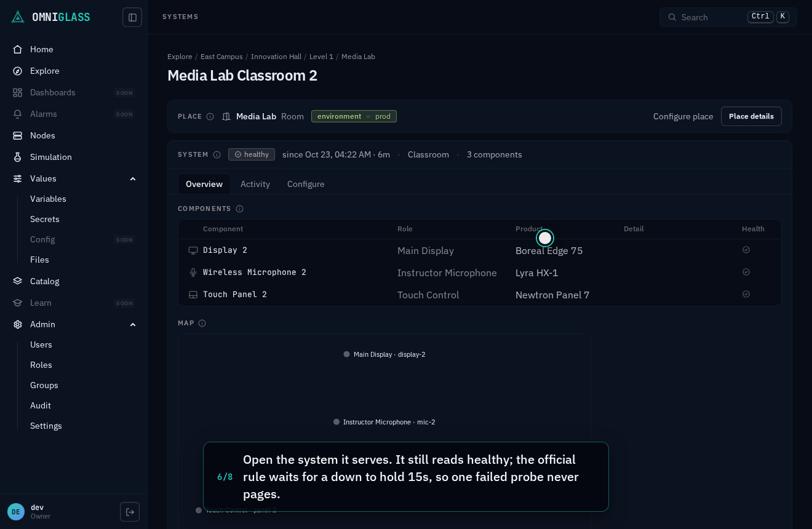
Task: Go to East Campus breadcrumb
Action: pyautogui.click(x=221, y=57)
